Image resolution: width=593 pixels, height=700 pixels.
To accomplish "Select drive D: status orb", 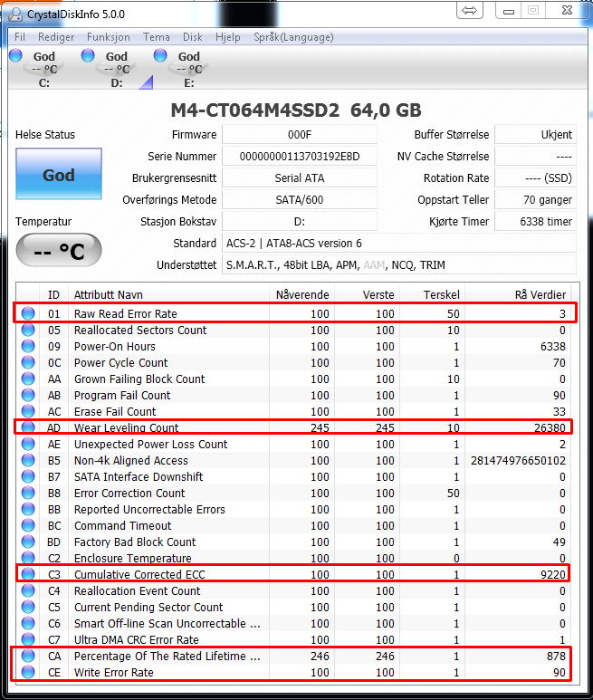I will click(88, 55).
